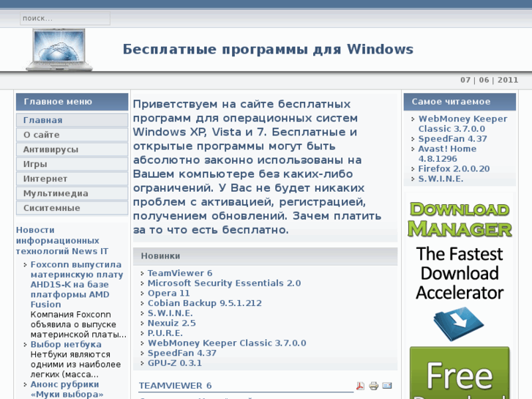
Task: Open the Главная menu item
Action: coord(72,120)
